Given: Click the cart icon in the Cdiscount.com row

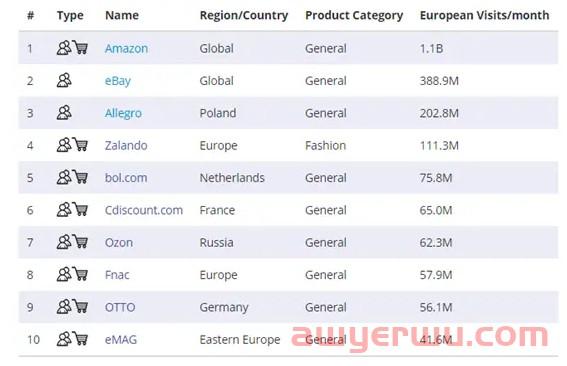Looking at the screenshot, I should pos(80,209).
